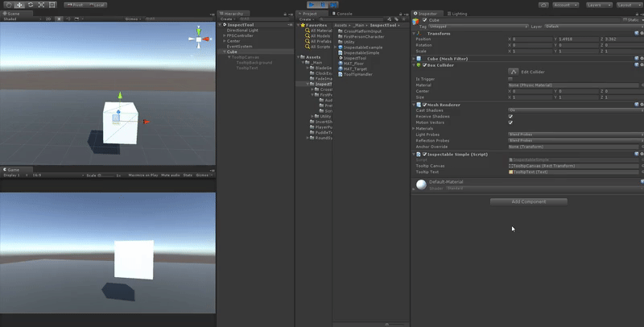Select the Scale tool in the toolbar
Viewport: 644px width, 327px height.
tap(41, 5)
